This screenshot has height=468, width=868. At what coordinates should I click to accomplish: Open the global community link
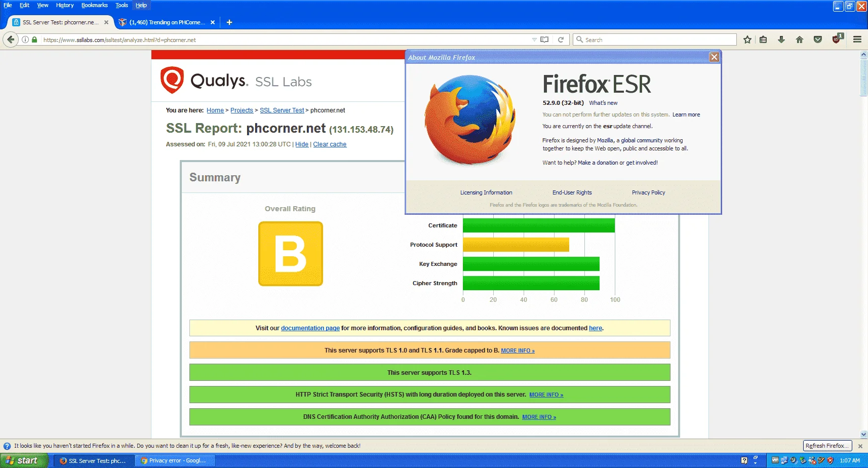coord(642,140)
